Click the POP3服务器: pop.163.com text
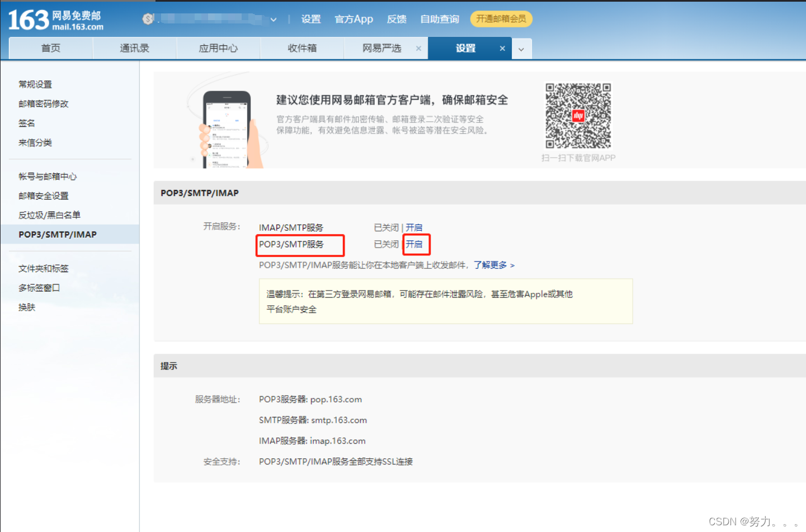 click(310, 400)
